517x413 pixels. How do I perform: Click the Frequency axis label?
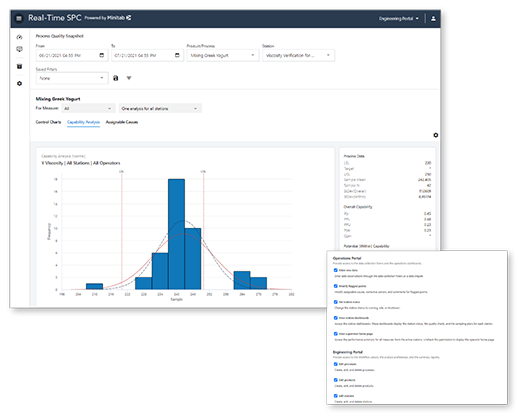pos(49,231)
